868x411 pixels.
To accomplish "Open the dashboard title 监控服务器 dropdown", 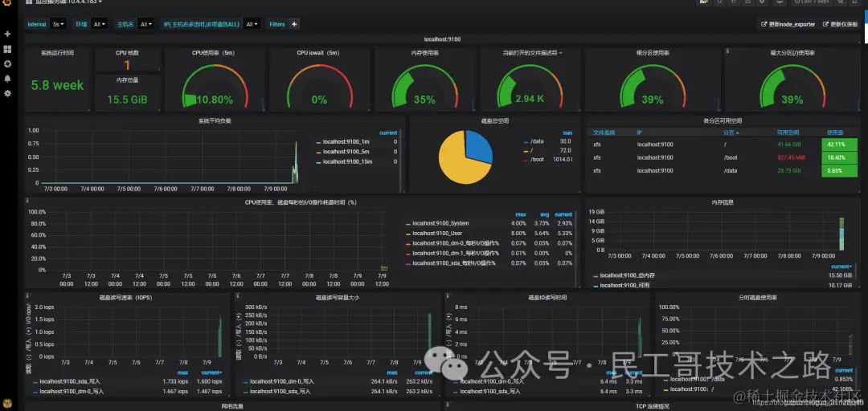I will point(69,2).
